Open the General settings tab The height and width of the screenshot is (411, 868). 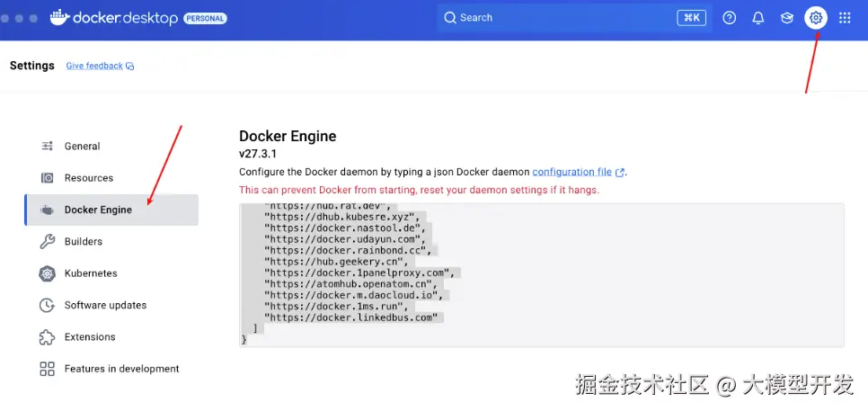pyautogui.click(x=111, y=147)
